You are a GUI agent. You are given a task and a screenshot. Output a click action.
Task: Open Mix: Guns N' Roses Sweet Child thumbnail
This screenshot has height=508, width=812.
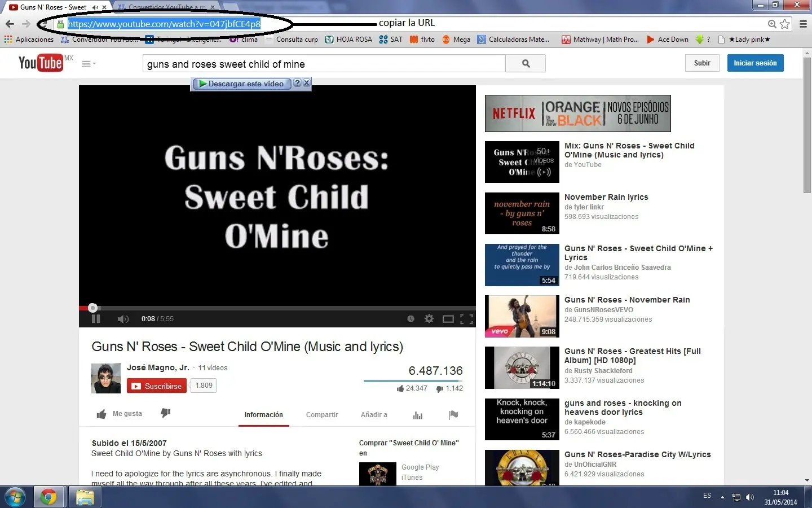tap(522, 162)
